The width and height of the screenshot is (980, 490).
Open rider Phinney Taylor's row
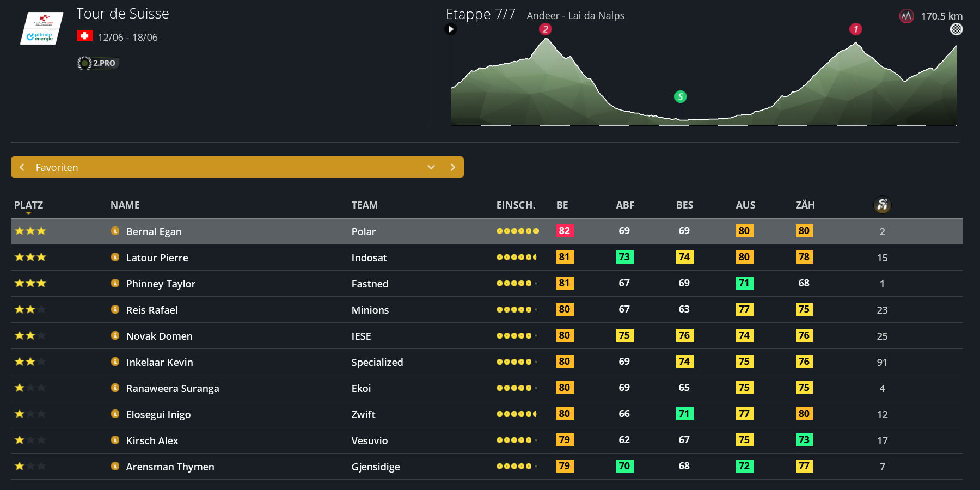point(161,284)
